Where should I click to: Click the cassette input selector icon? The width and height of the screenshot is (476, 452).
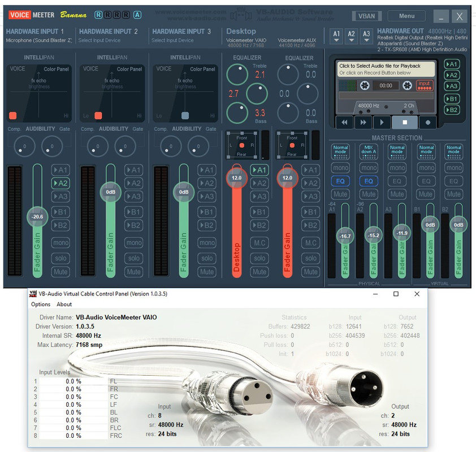pyautogui.click(x=425, y=85)
